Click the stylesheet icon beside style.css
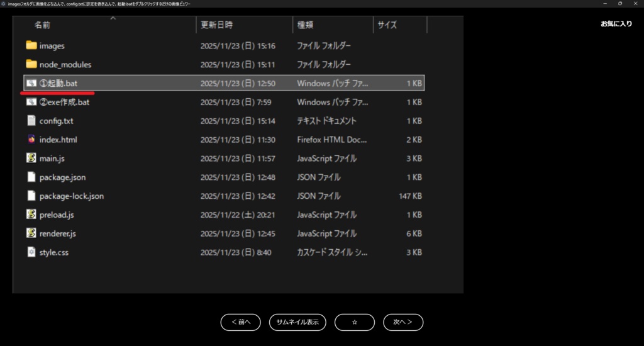Screen dimensions: 644x346 coord(31,252)
